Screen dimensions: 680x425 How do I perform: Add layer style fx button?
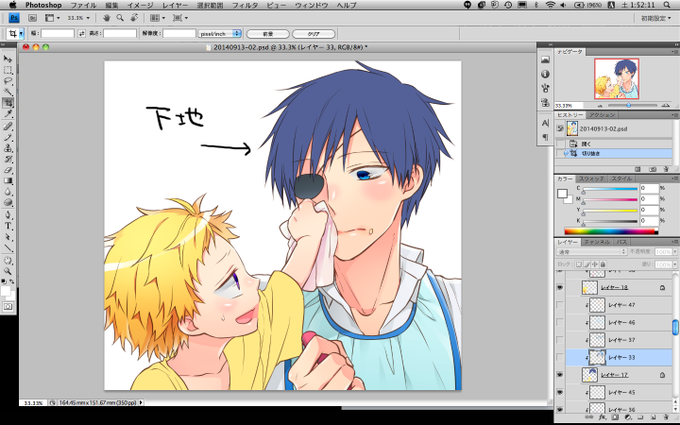click(x=602, y=417)
